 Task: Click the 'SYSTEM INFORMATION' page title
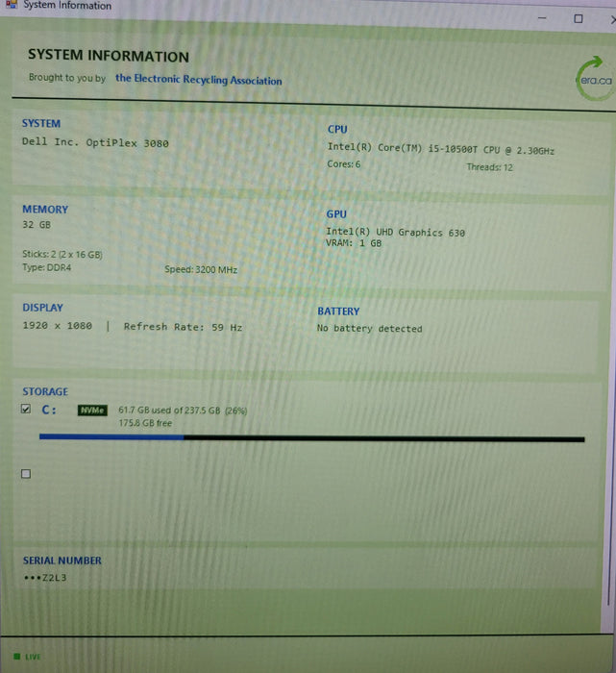(108, 56)
